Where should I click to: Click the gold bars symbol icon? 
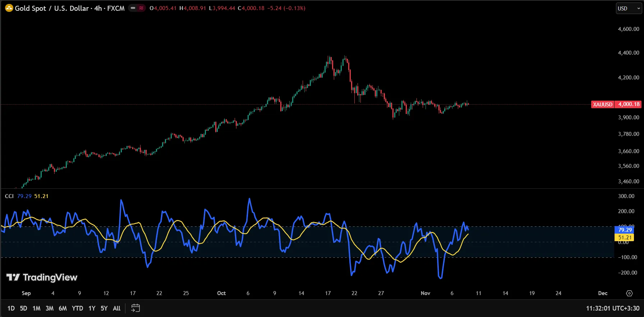point(9,8)
